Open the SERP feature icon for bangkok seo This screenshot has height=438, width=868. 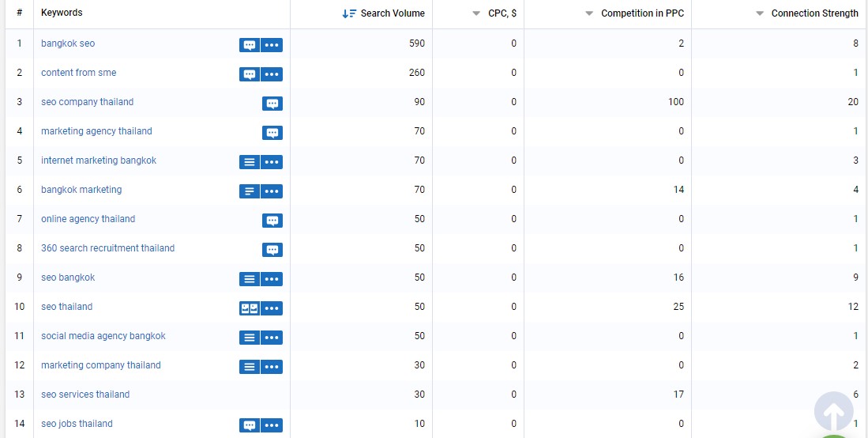(249, 45)
